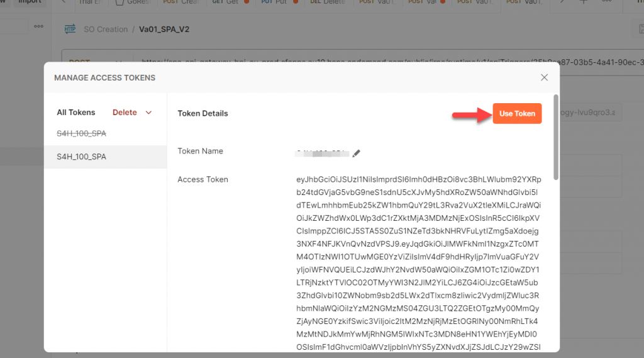Switch to the PUT Put request tab
The image size is (644, 358).
(x=279, y=2)
